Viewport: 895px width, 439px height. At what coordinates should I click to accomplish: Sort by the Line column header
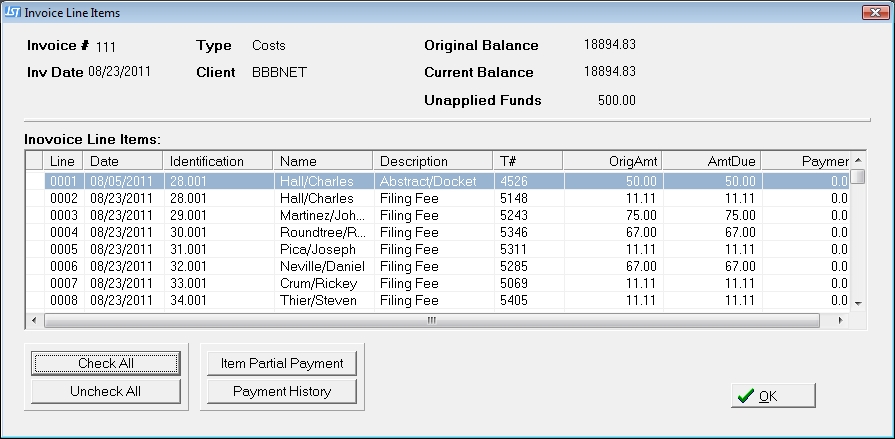(63, 161)
